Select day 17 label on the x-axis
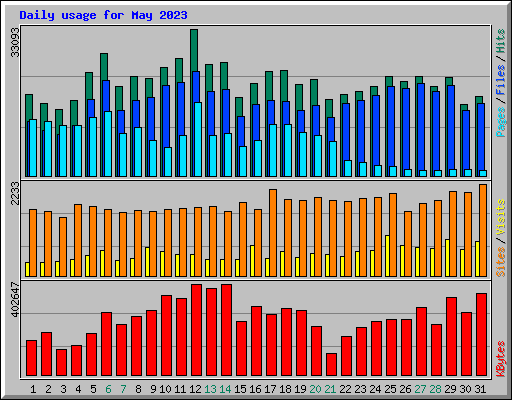This screenshot has height=400, width=512. pos(270,389)
